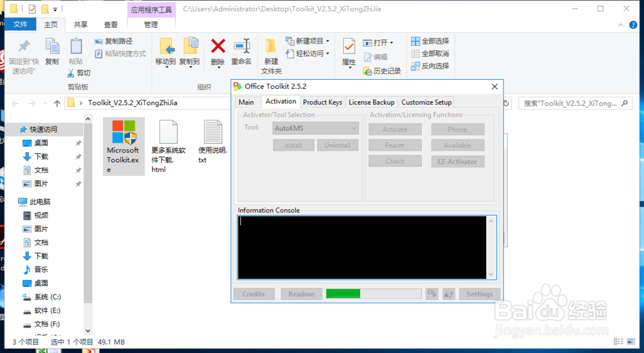Click the Activate button

click(x=395, y=129)
